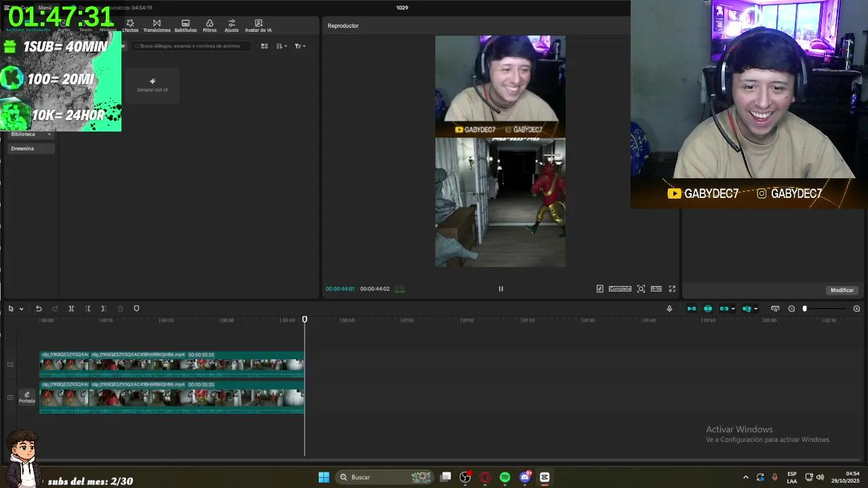Toggle media grid view icon
Screen dimensions: 868x488
click(264, 46)
